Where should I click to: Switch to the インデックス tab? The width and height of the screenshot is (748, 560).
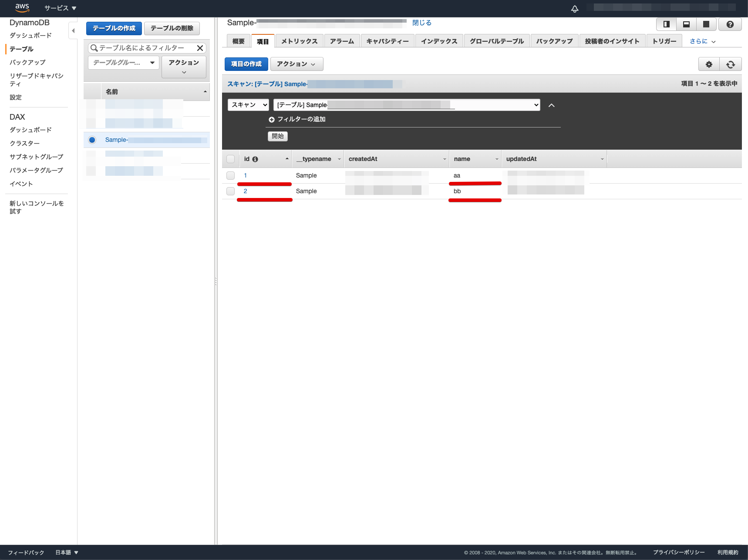pos(439,41)
